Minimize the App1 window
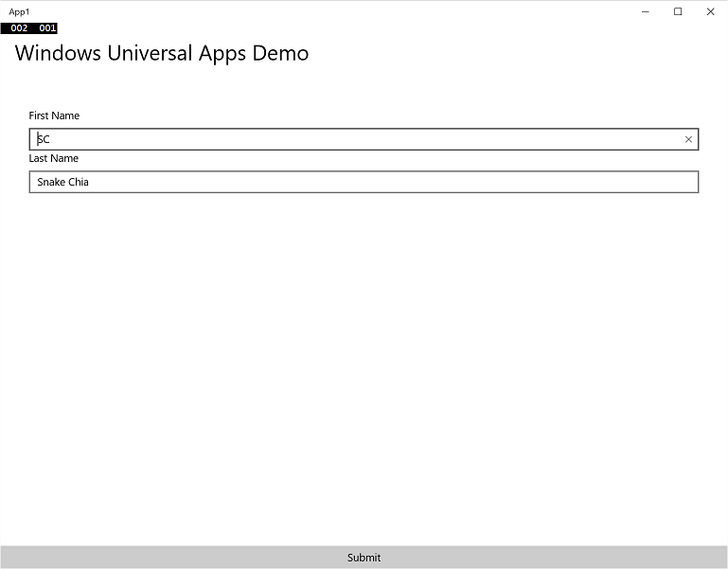Viewport: 728px width, 569px height. click(x=646, y=11)
